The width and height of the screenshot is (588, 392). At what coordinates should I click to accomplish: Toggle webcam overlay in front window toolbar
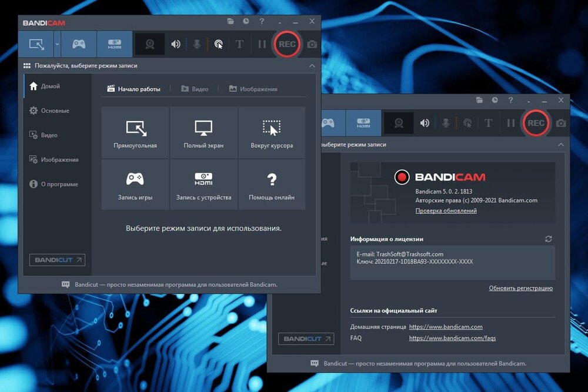pyautogui.click(x=149, y=44)
